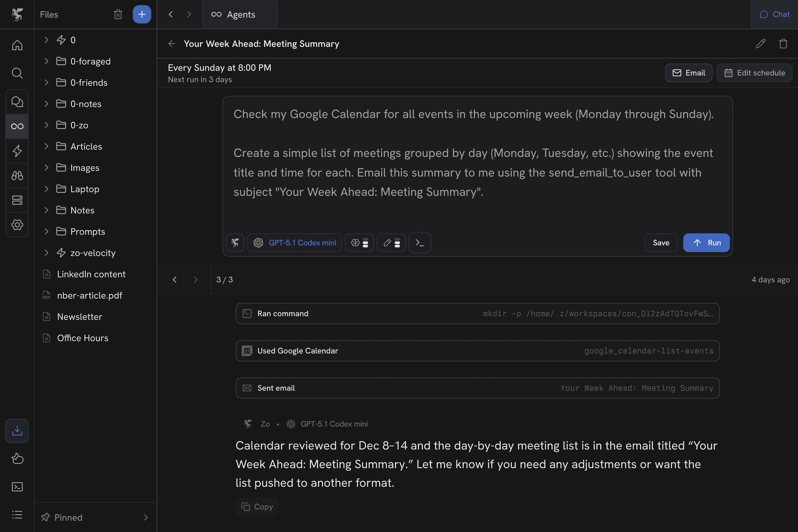This screenshot has height=532, width=798.
Task: Click the download icon in left sidebar
Action: click(x=17, y=431)
